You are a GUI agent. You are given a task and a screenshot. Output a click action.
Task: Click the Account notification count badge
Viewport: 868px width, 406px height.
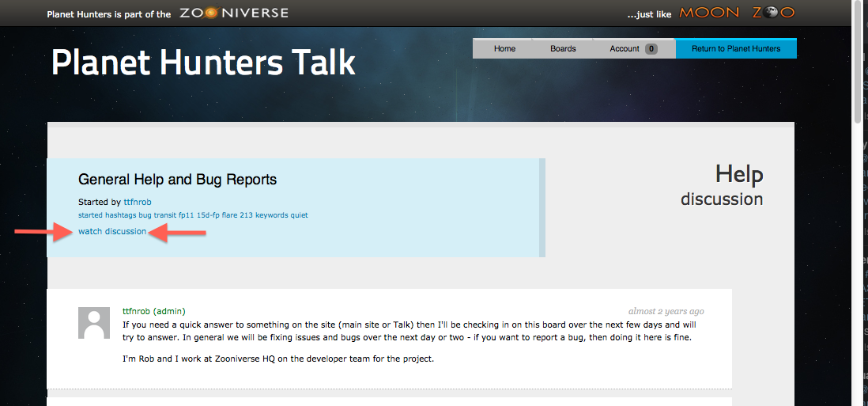click(651, 49)
